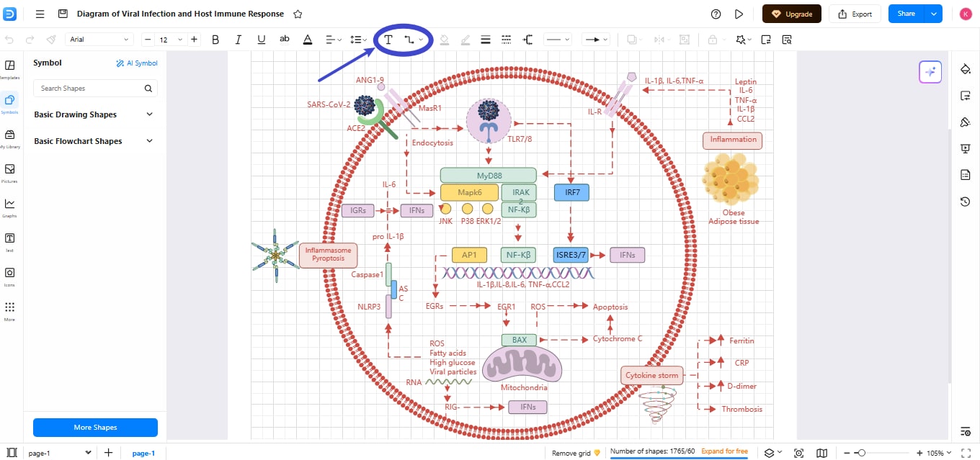
Task: Click the More Shapes button
Action: pos(95,427)
